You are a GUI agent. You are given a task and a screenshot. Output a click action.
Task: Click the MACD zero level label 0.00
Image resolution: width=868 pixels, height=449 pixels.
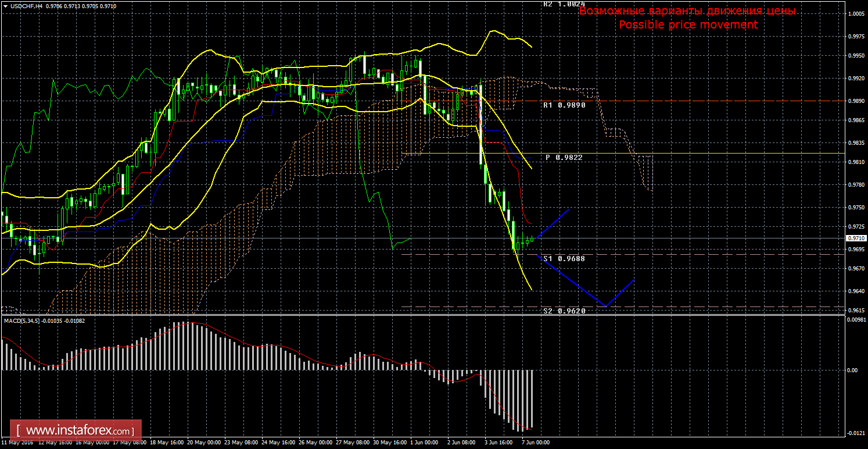point(852,370)
